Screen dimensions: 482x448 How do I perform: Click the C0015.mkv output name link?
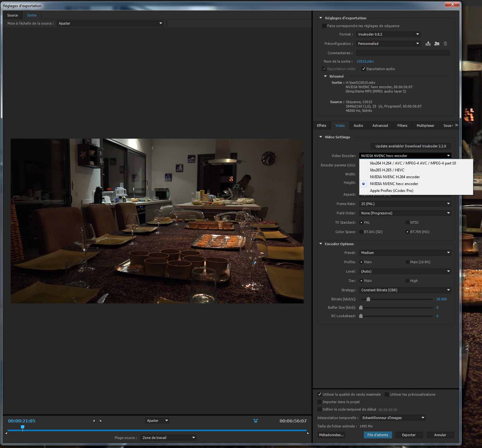click(x=365, y=61)
